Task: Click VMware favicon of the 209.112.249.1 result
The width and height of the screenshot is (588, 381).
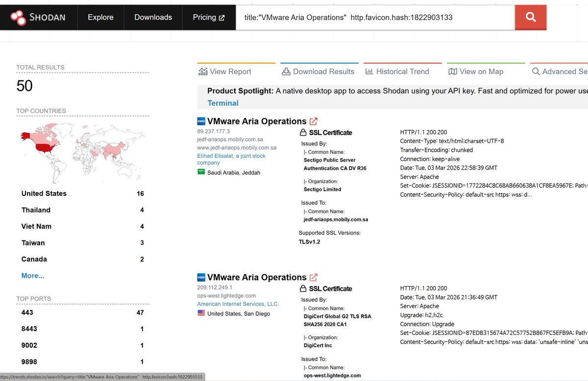Action: pos(201,277)
